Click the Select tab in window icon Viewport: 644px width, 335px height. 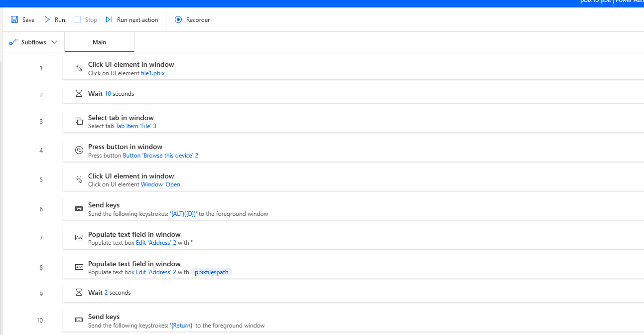pyautogui.click(x=79, y=121)
